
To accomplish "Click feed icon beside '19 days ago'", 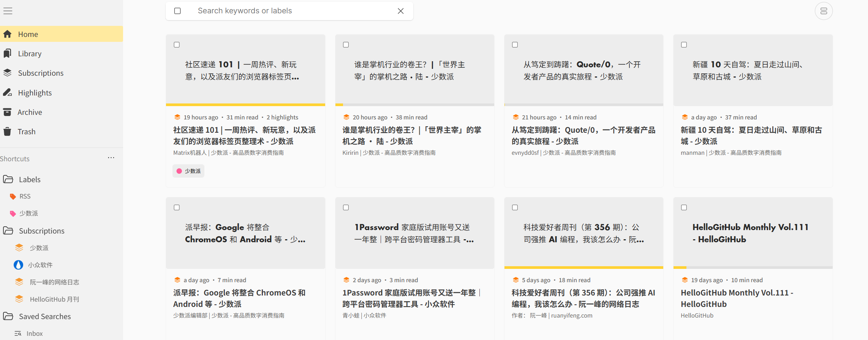I will coord(685,280).
